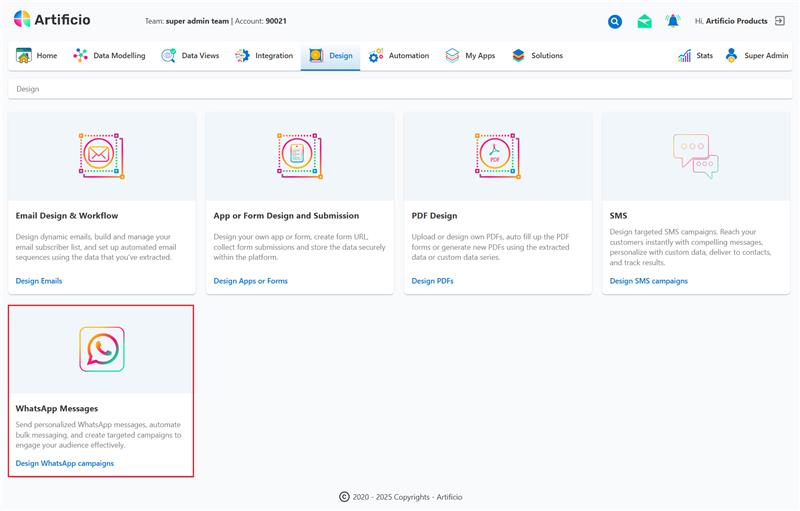
Task: Follow the Design Emails link
Action: 39,281
